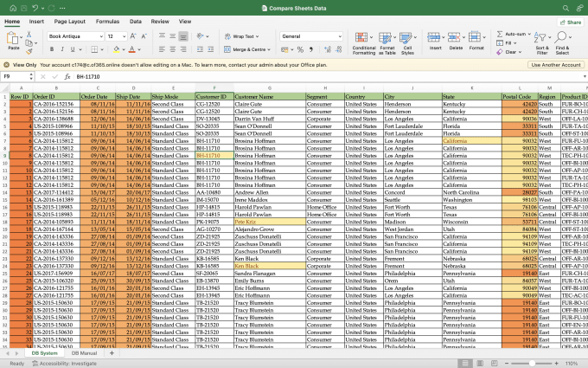Click the Copy icon
The height and width of the screenshot is (368, 588).
[29, 42]
